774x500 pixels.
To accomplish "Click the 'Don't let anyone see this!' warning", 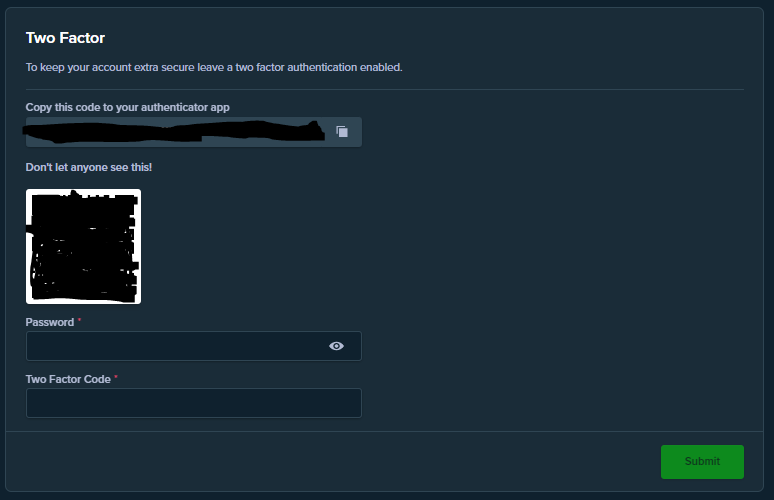I will click(89, 167).
